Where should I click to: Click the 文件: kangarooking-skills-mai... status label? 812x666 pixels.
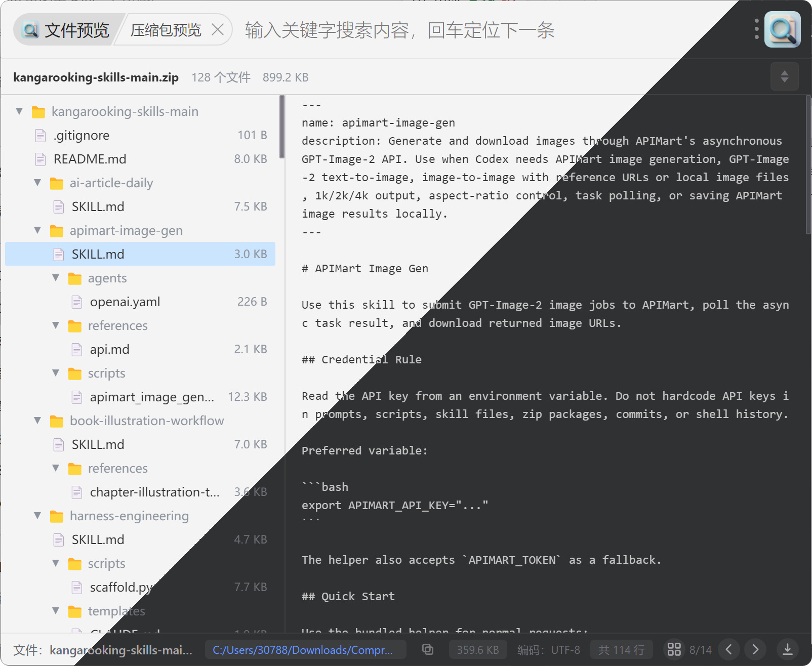(103, 650)
